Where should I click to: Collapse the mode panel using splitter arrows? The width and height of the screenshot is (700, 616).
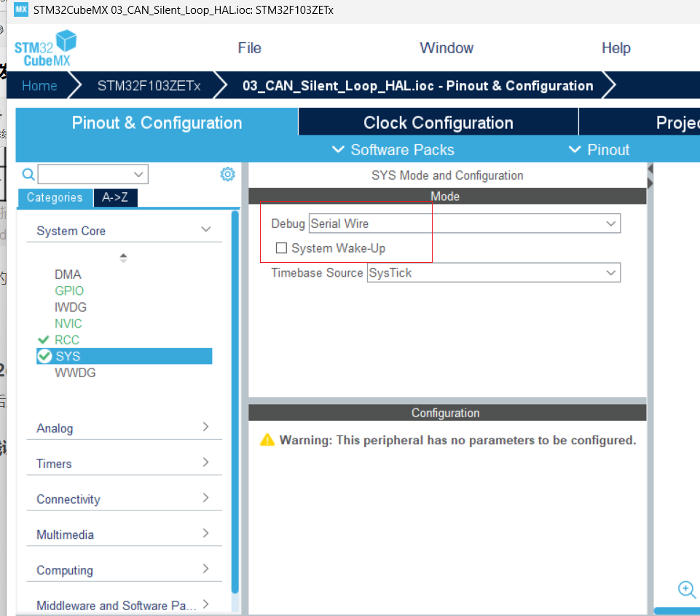pos(650,176)
